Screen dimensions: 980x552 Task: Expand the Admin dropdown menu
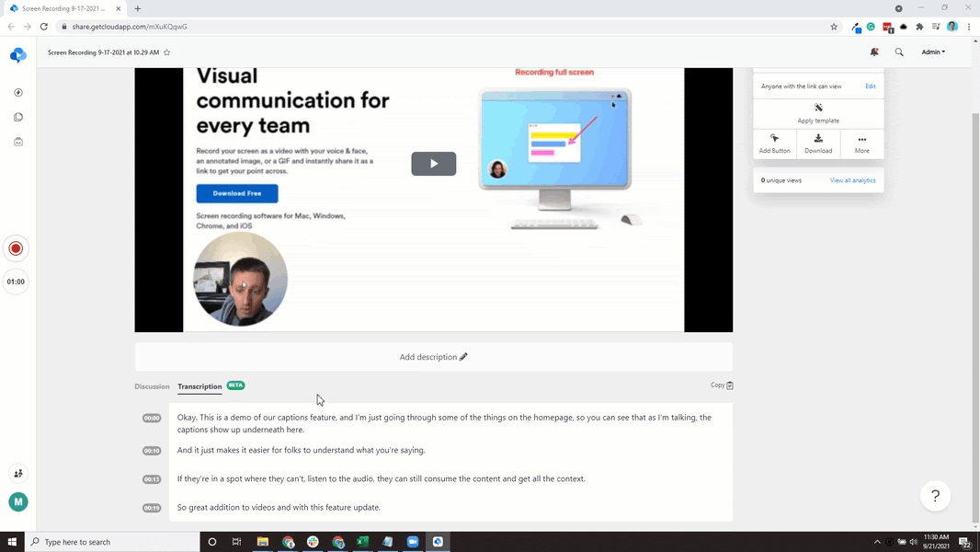[933, 52]
